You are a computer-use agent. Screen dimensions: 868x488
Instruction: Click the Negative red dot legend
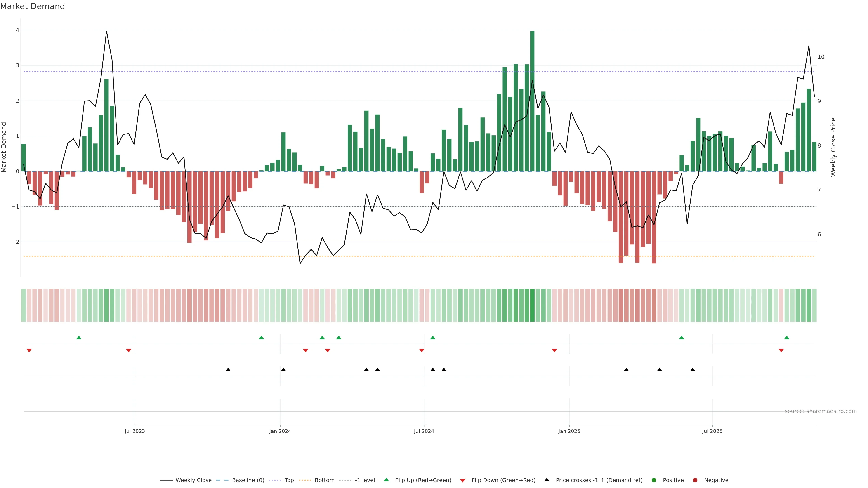(x=695, y=480)
